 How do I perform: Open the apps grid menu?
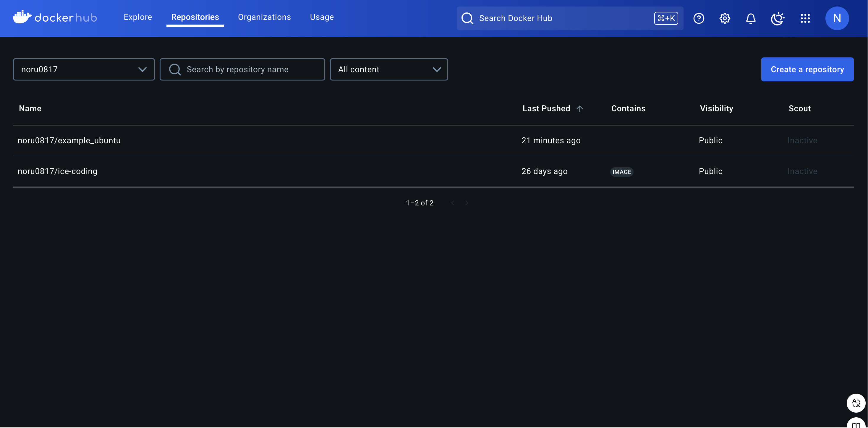[x=805, y=18]
